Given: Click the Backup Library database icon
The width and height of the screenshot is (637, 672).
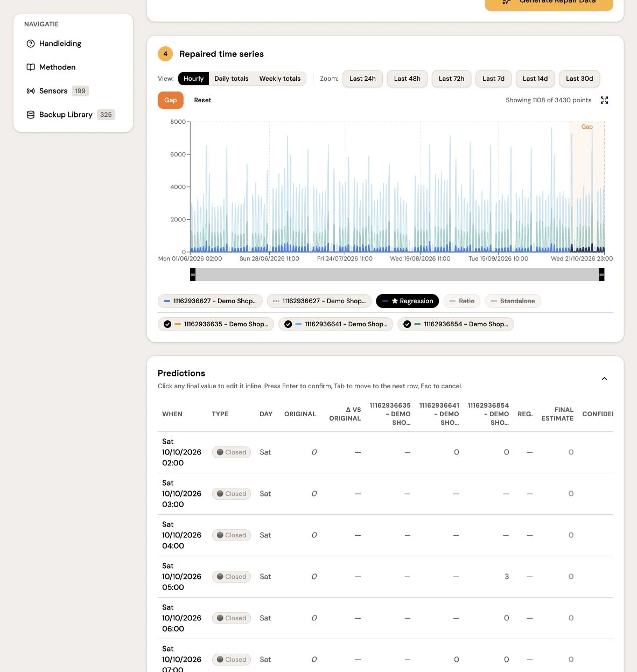Looking at the screenshot, I should 31,115.
